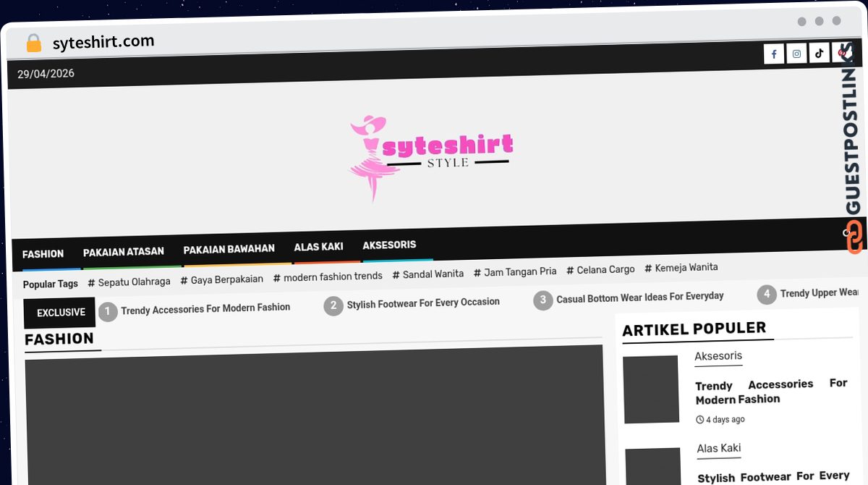Open the Pakaian Atasan menu item
The width and height of the screenshot is (868, 485).
point(124,252)
